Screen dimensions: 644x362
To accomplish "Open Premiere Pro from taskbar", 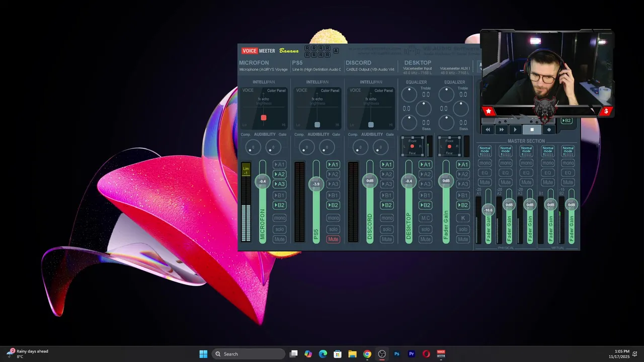I will pyautogui.click(x=412, y=354).
